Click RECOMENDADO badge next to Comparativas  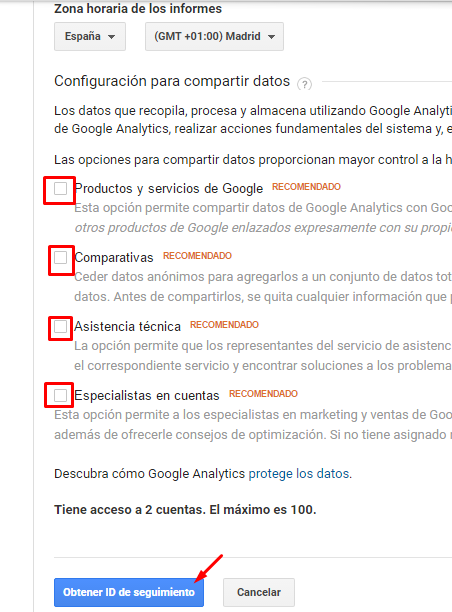click(x=197, y=256)
